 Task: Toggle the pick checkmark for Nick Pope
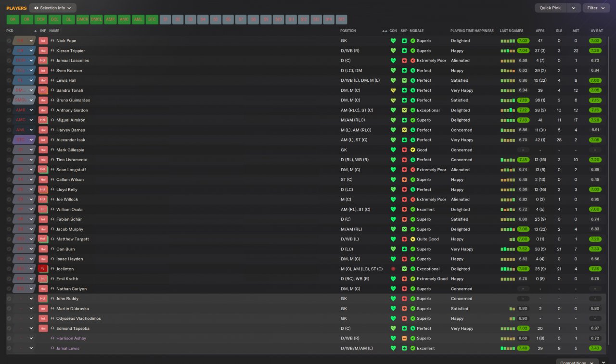[9, 41]
